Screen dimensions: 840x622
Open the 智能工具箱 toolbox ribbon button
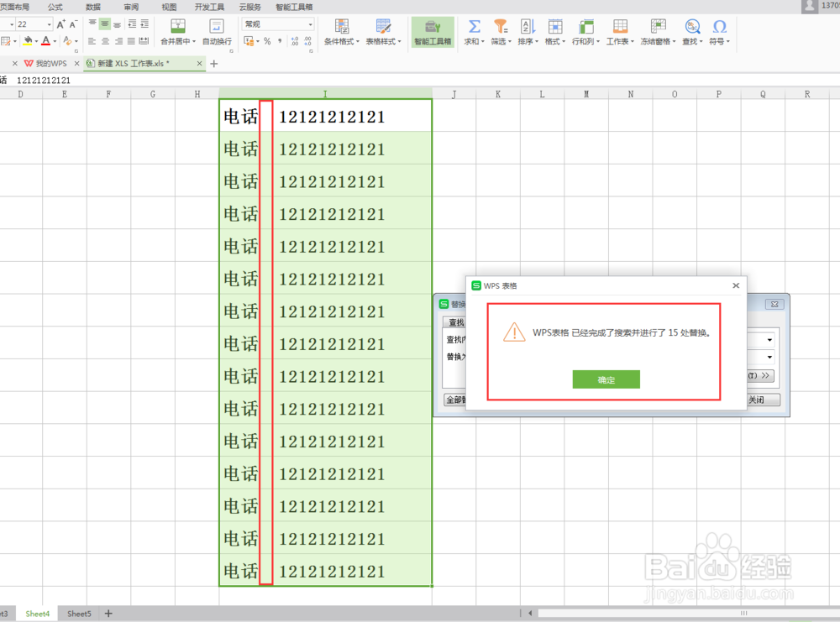[433, 33]
